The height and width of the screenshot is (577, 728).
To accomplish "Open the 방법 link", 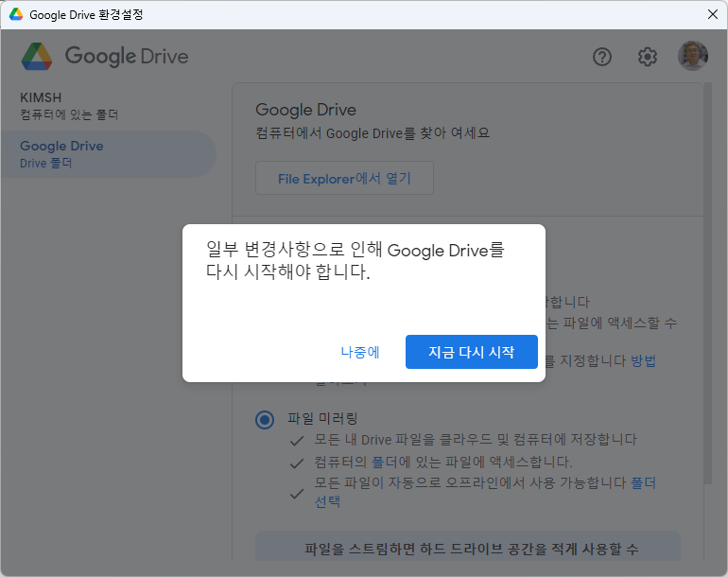I will pyautogui.click(x=643, y=360).
